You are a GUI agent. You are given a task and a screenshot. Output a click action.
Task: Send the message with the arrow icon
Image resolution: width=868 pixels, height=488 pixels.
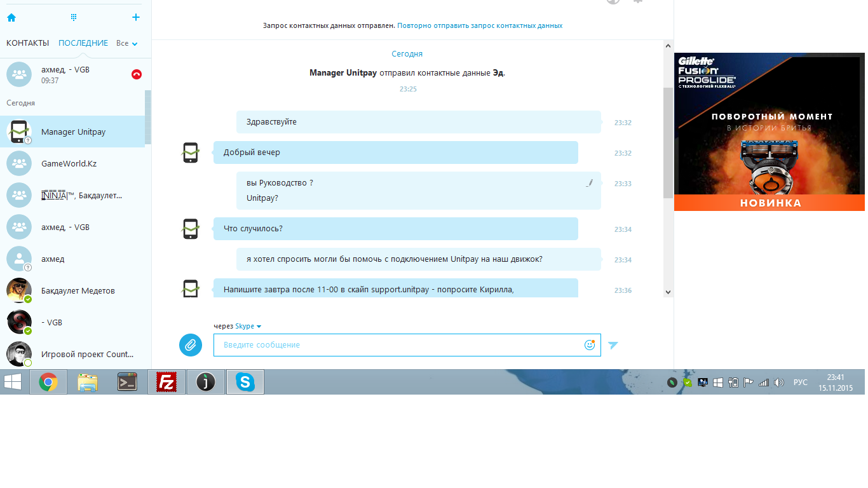pos(613,345)
